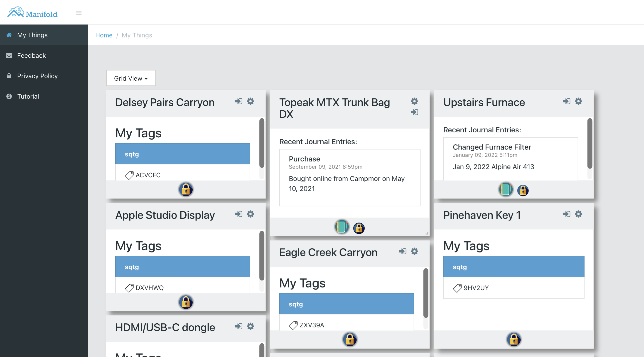Toggle privacy lock on Pinehaven Key 1
This screenshot has width=644, height=357.
click(x=514, y=339)
